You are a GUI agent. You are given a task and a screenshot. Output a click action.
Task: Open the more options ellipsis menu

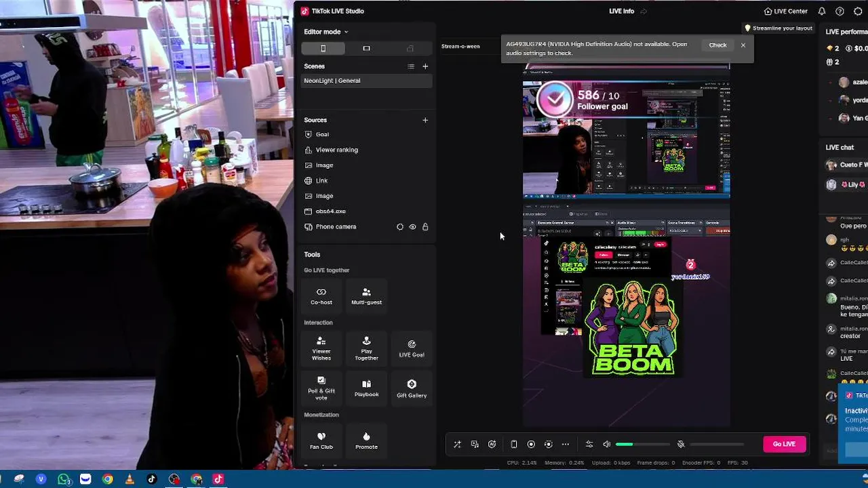(x=566, y=445)
